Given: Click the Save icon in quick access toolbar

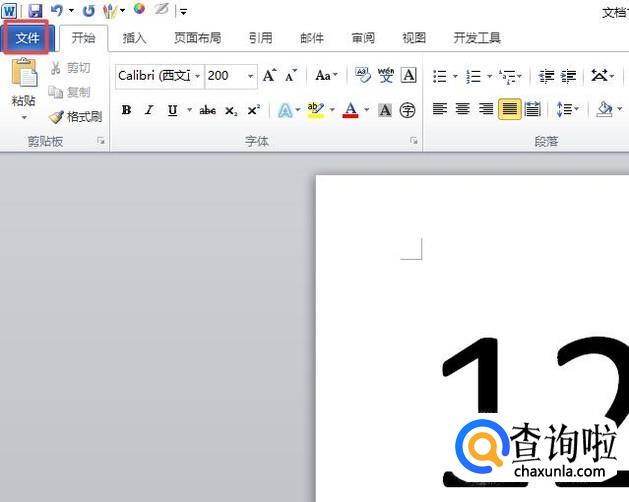Looking at the screenshot, I should [35, 10].
